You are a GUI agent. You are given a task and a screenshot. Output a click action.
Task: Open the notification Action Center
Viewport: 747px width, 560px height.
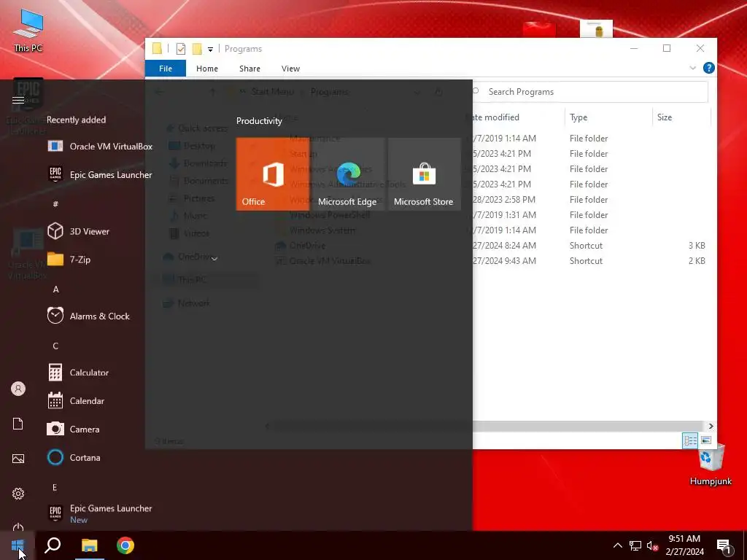[724, 545]
